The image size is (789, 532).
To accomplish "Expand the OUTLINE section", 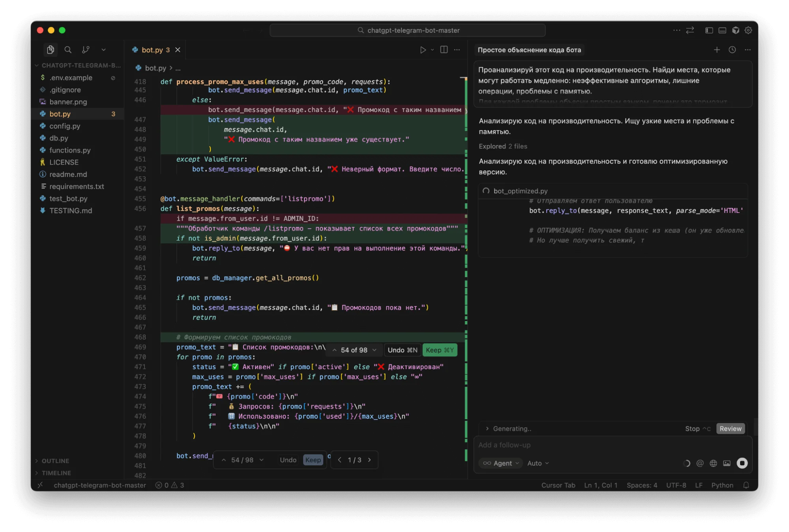I will (55, 461).
